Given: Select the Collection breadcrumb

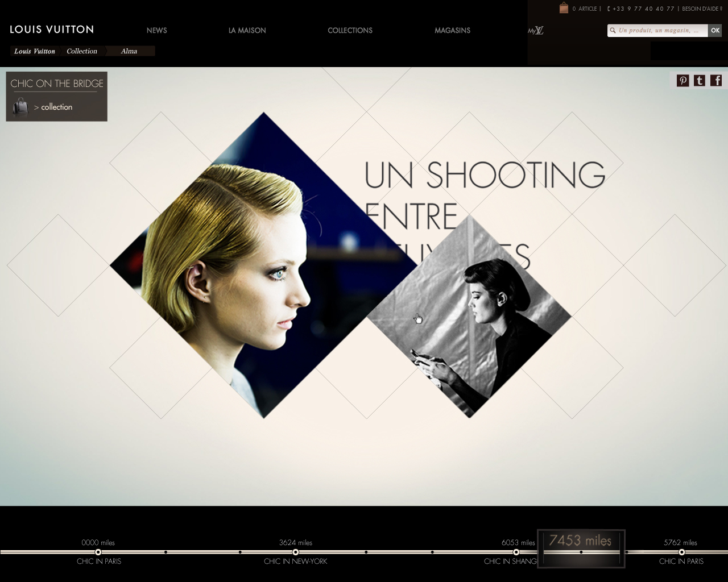Looking at the screenshot, I should coord(82,51).
